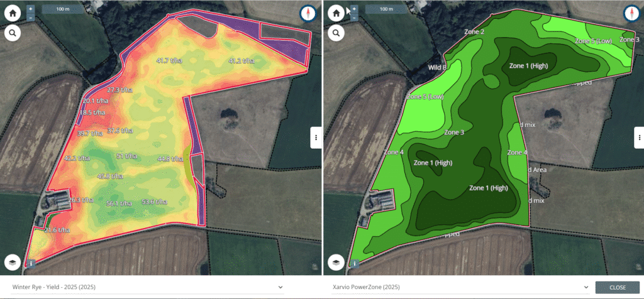The height and width of the screenshot is (299, 644).
Task: Open the three-dot menu on the PowerZone map
Action: [640, 137]
